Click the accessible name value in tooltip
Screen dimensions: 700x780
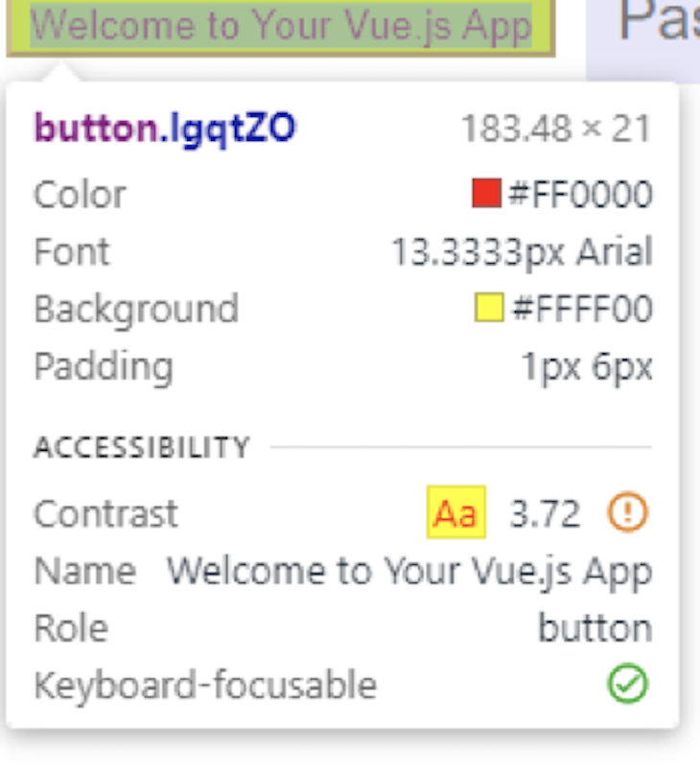coord(409,572)
